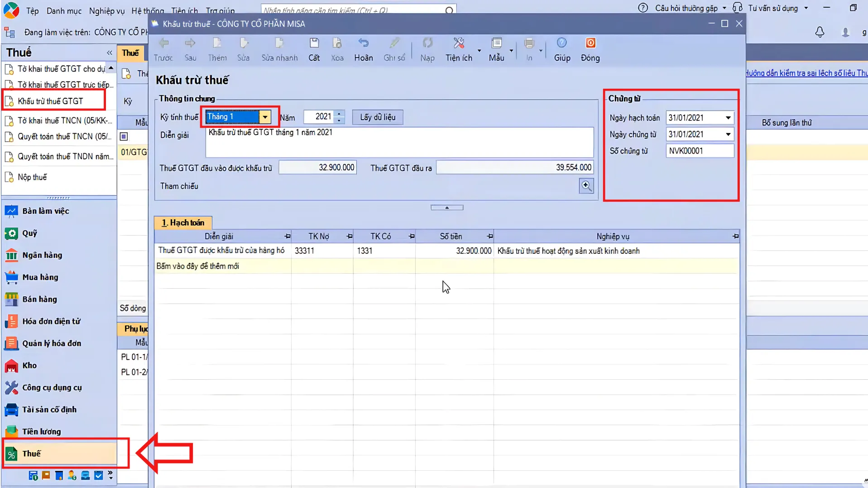Toggle the select-all checkbox in background list
Screen dimensions: 868x488
(124, 136)
